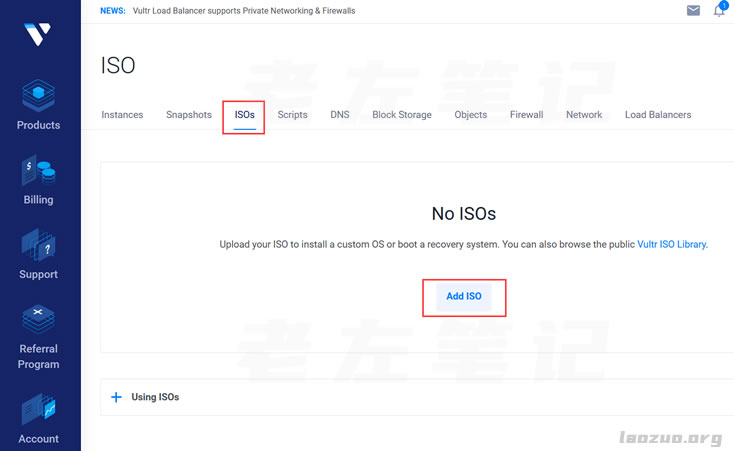Open the Scripts tab
This screenshot has height=451, width=734.
tap(292, 115)
